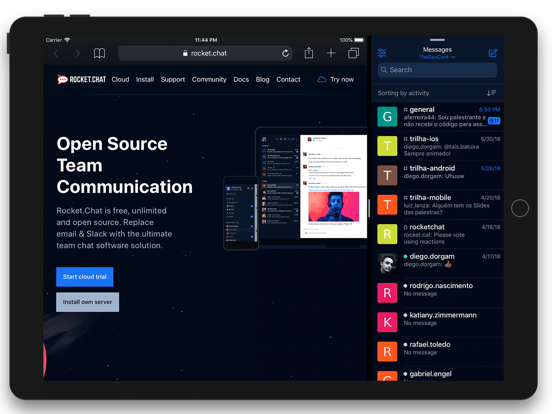Open rafael.toledo direct message
This screenshot has width=552, height=414.
[438, 351]
